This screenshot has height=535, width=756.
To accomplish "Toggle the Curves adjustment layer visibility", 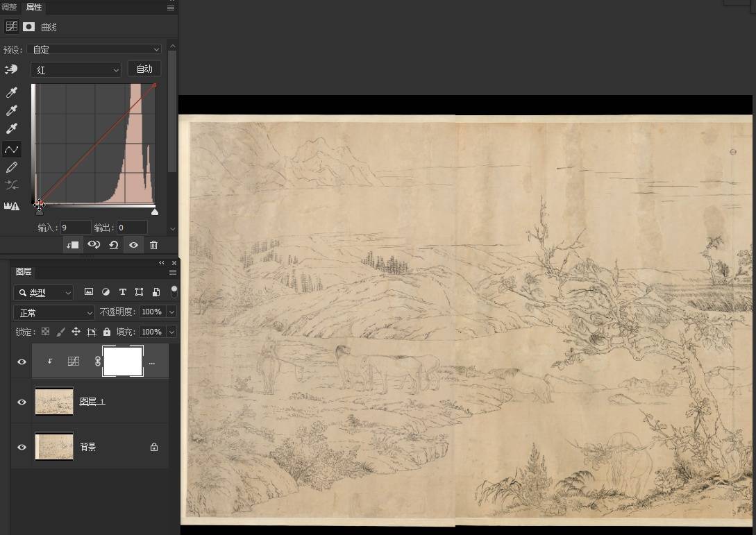I will click(22, 362).
